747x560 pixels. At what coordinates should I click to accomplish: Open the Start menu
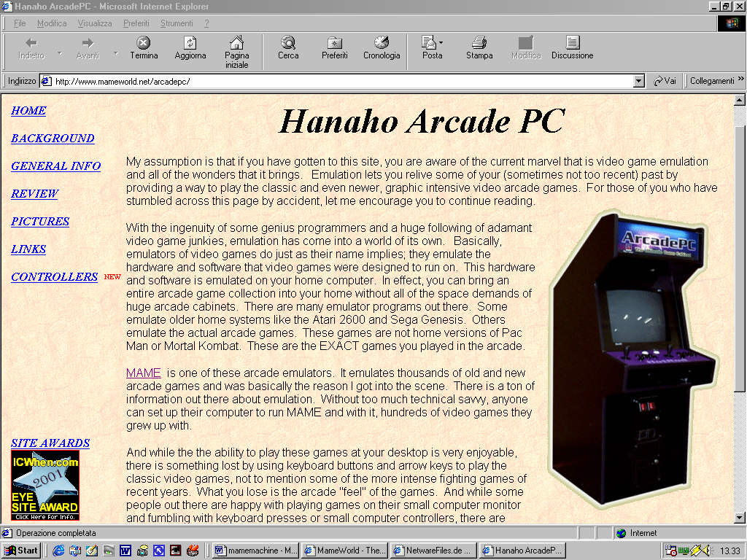click(x=21, y=551)
